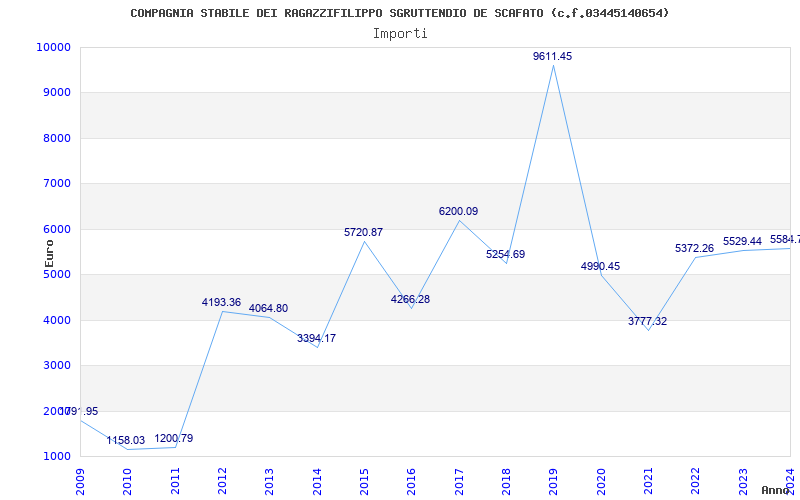800x500 pixels.
Task: Select the 5720.87 data label
Action: tap(363, 232)
